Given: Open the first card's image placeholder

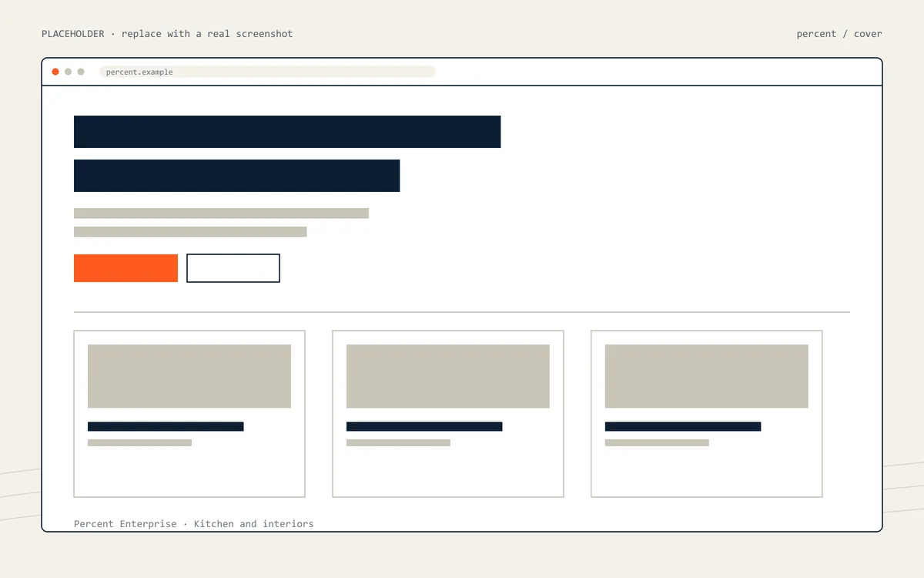Looking at the screenshot, I should coord(189,376).
